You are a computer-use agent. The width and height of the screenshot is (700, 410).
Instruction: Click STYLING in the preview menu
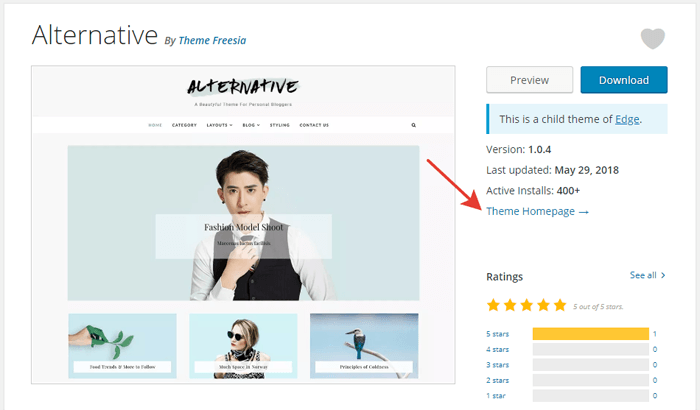(x=279, y=125)
